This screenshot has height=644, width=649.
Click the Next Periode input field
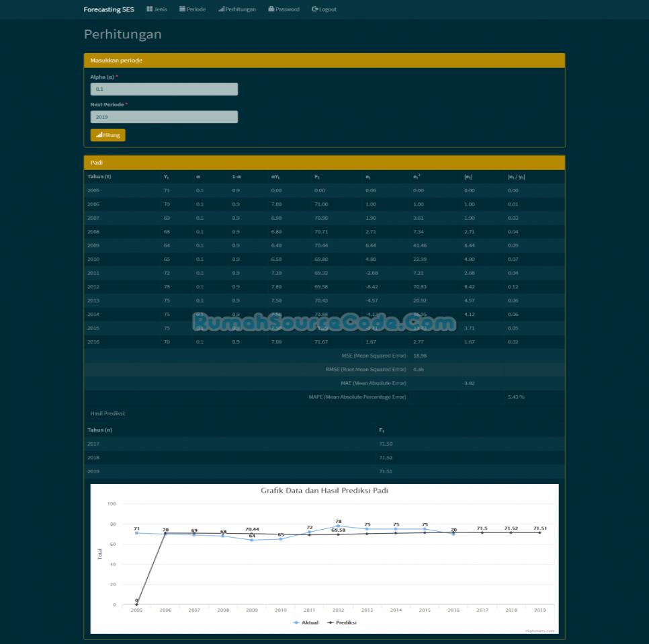tap(164, 116)
